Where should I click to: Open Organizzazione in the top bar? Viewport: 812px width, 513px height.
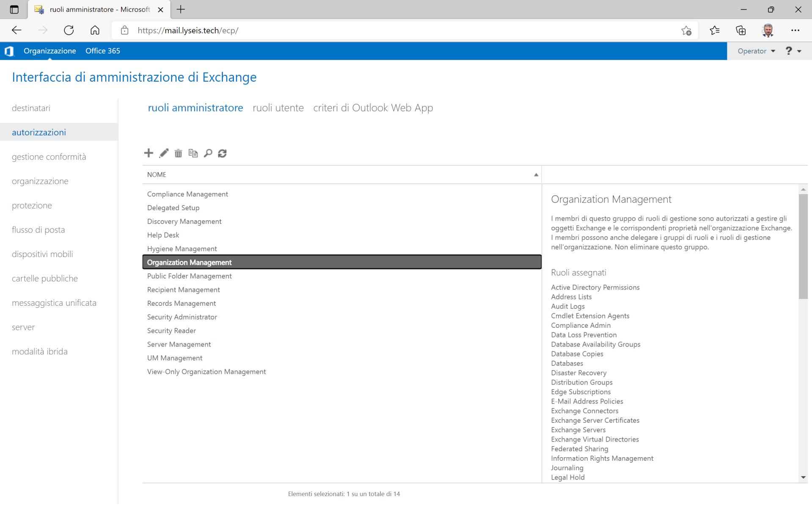[49, 51]
